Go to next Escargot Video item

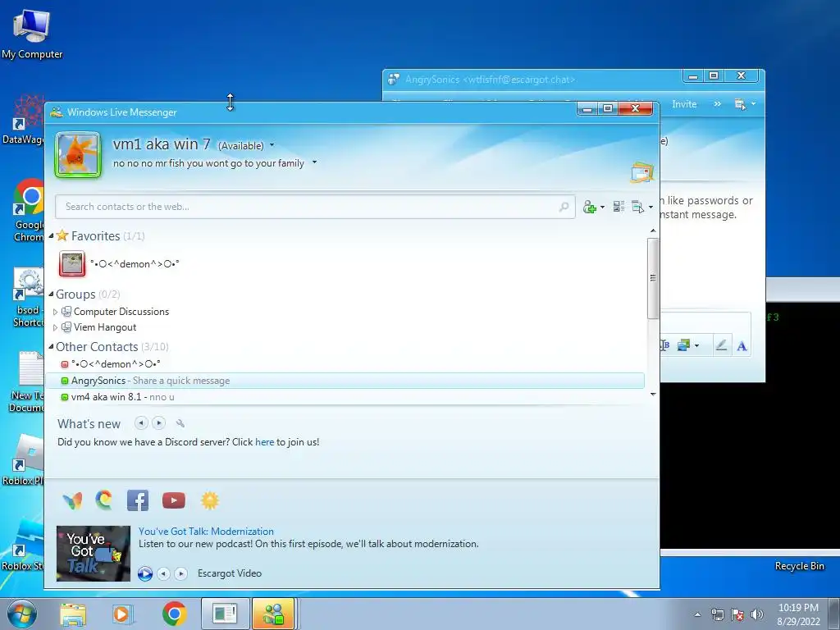[181, 573]
